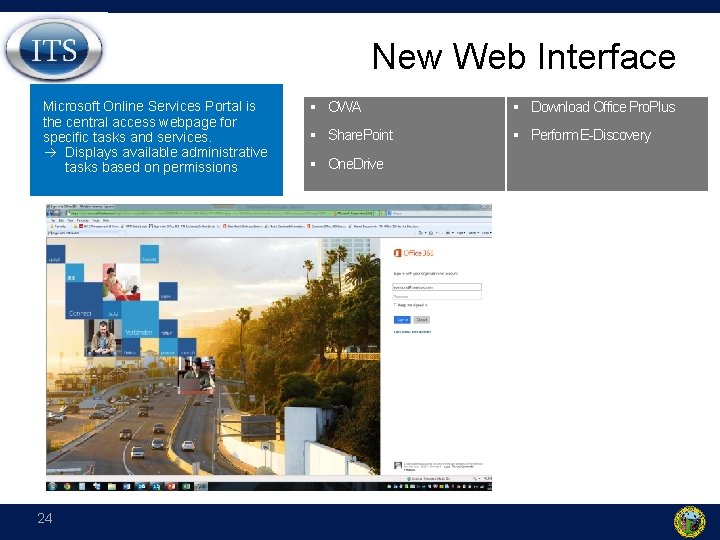Open the file folder taskbar icon
The width and height of the screenshot is (720, 540).
(112, 486)
